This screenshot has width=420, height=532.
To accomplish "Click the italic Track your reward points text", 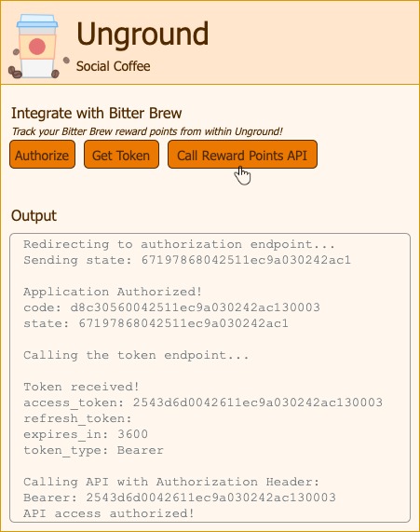I will [x=147, y=131].
